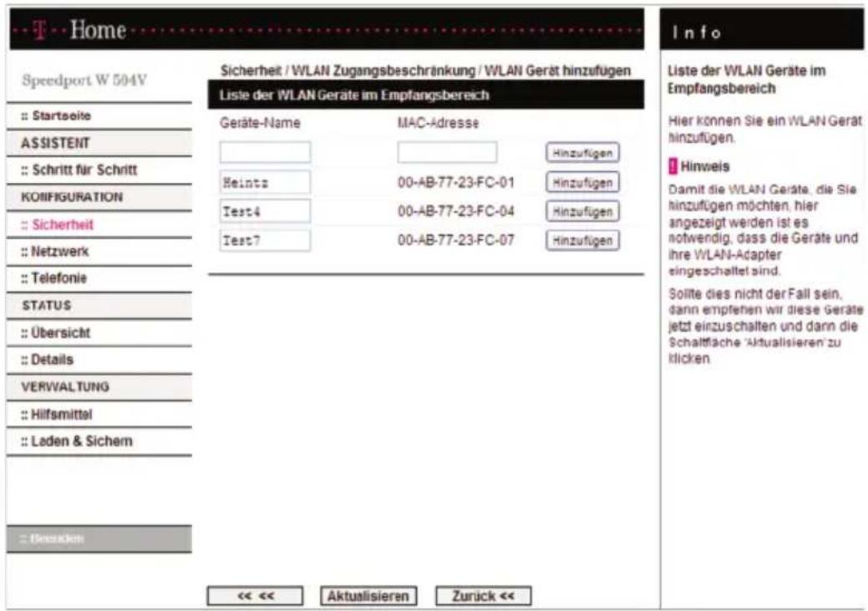Add the Test4 device with Hinzufügen
Image resolution: width=868 pixels, height=611 pixels.
pos(582,211)
